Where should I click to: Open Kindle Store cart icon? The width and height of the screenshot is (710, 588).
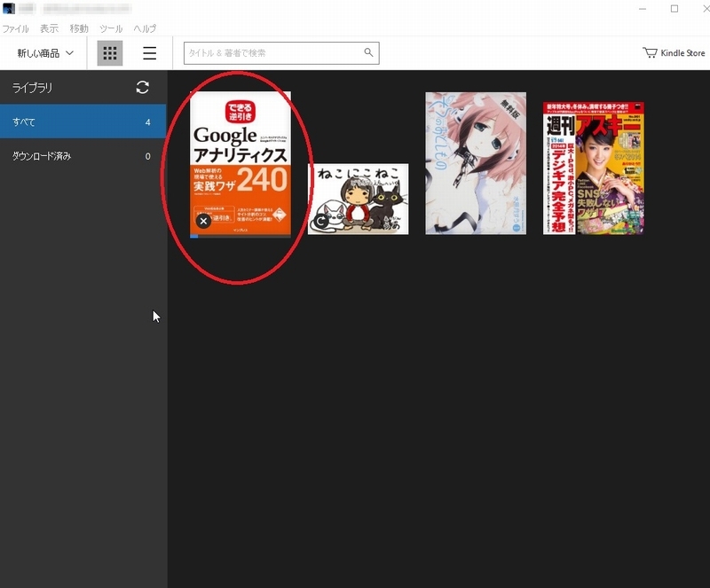(x=650, y=53)
